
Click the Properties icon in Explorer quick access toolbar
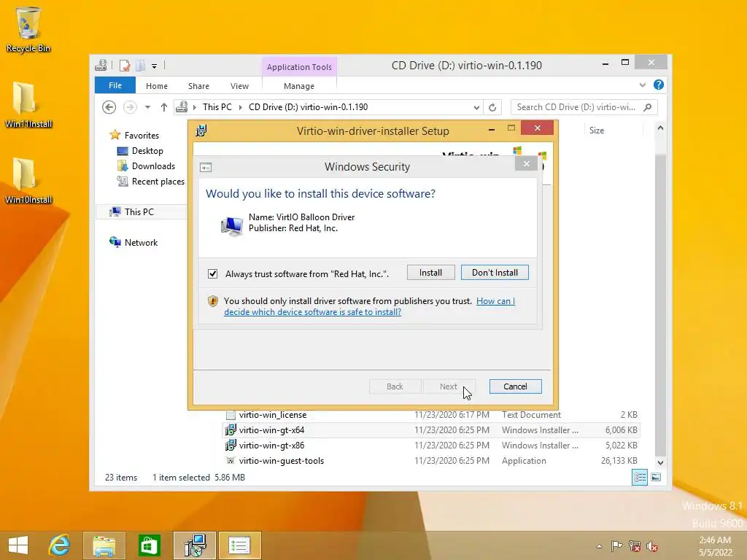tap(125, 66)
